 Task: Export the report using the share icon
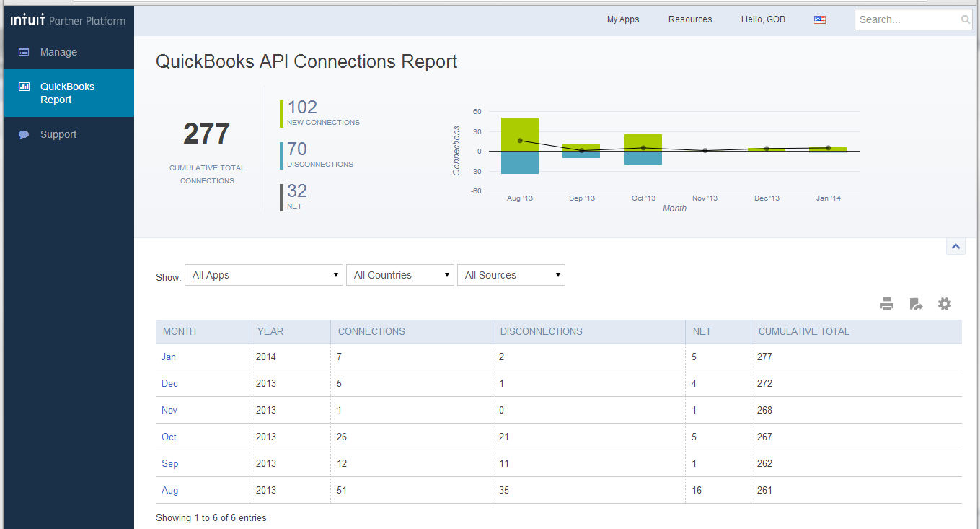[x=916, y=304]
